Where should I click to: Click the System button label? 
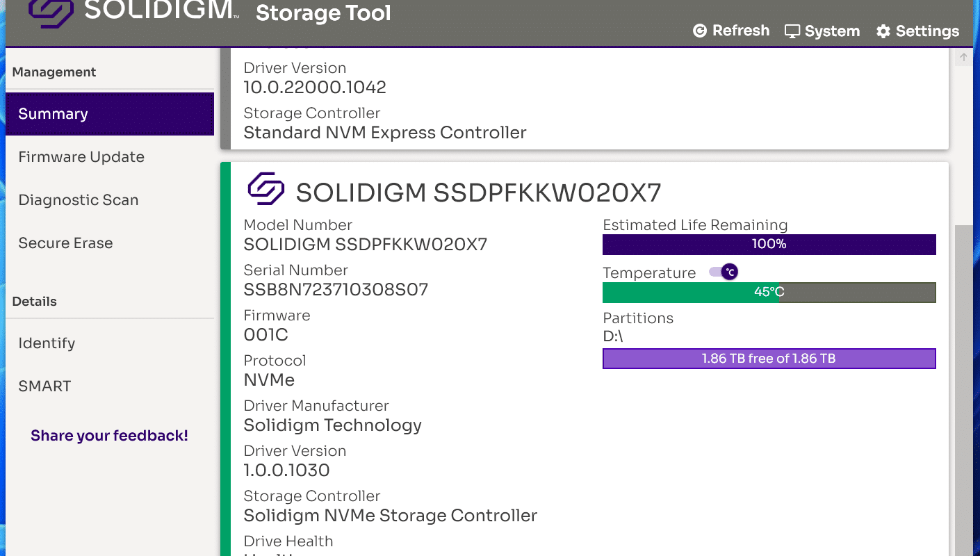click(x=832, y=31)
